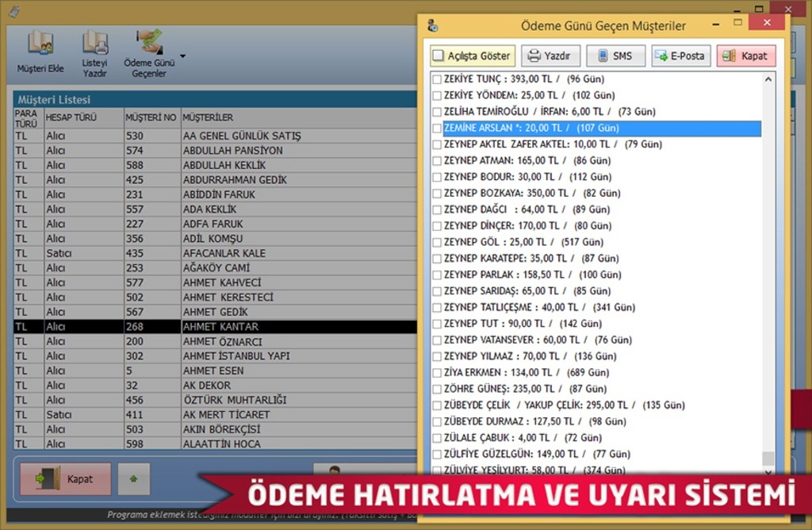Maximize the Ödeme Günü Geçen Müşteriler dialog
The width and height of the screenshot is (812, 530).
click(738, 23)
